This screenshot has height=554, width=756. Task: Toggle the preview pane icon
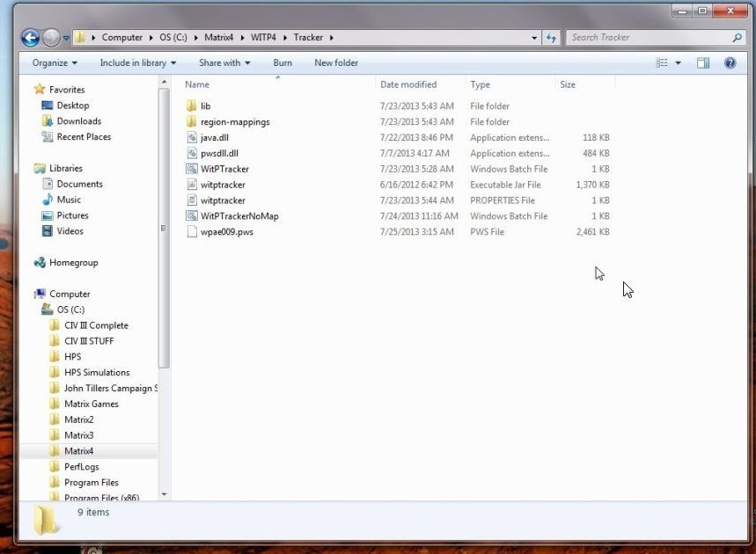tap(703, 63)
